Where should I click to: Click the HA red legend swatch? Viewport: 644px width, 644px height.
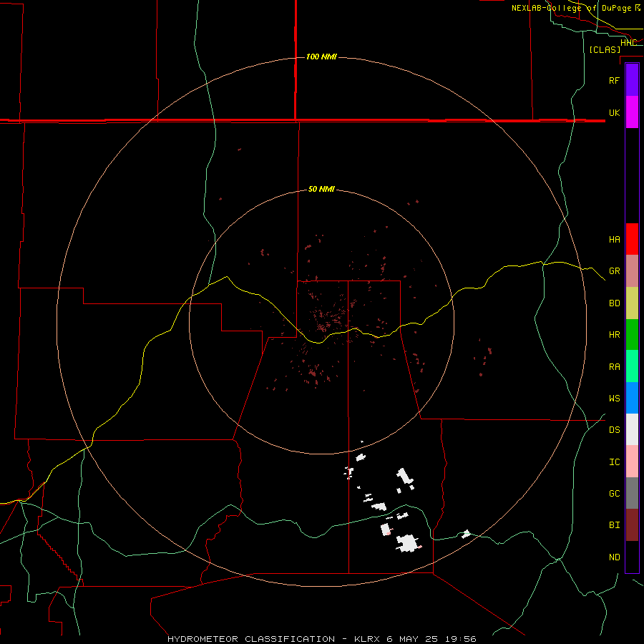[632, 239]
